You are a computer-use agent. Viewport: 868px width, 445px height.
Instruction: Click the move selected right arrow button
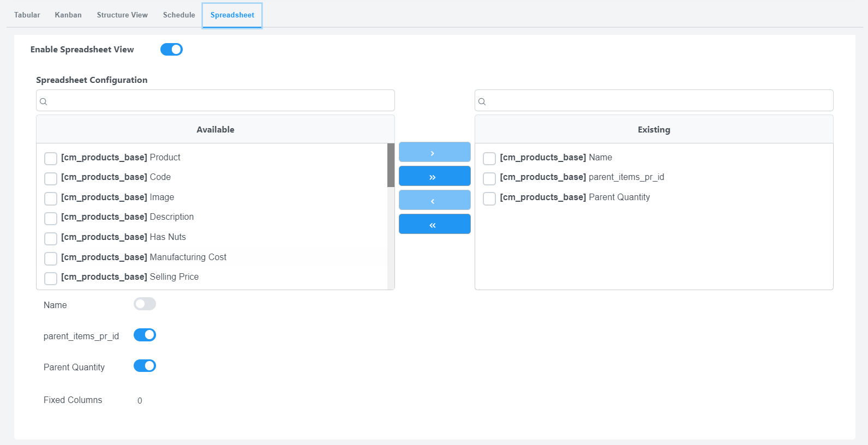[x=434, y=152]
